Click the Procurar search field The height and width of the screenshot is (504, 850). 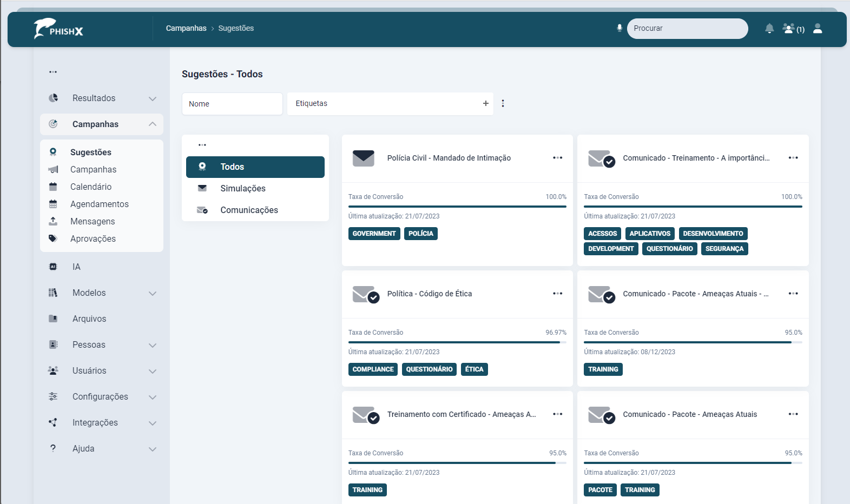[x=688, y=29]
